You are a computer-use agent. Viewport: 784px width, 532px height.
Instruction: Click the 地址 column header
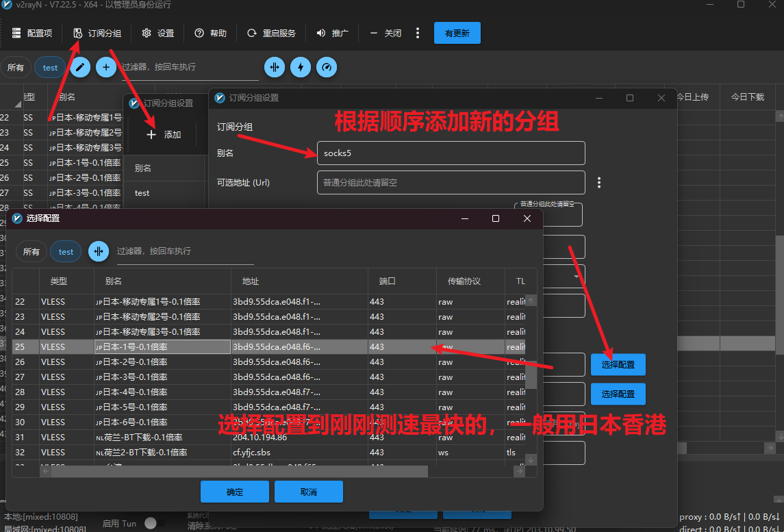299,281
